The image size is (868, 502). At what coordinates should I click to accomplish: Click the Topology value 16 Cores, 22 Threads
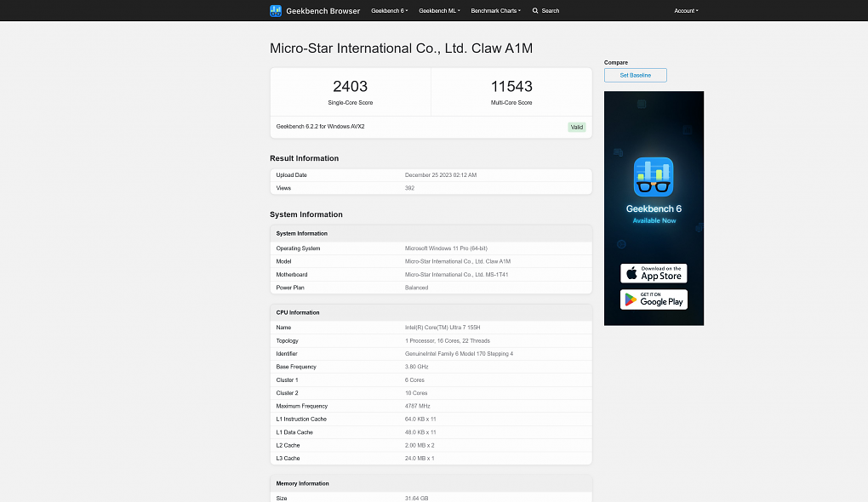click(x=448, y=341)
